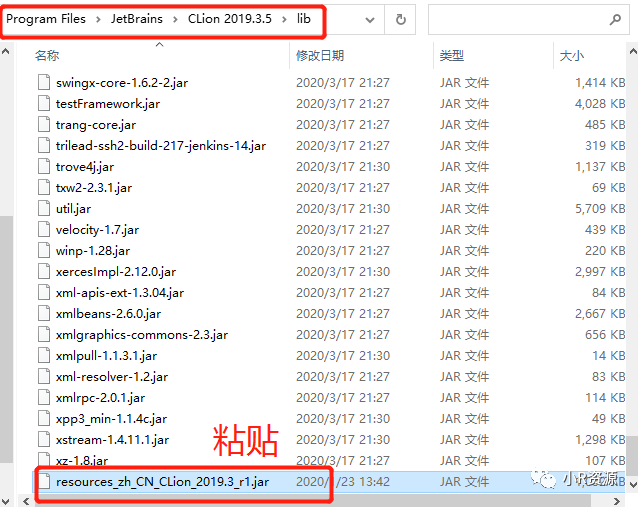
Task: Select the file xmlgraphics-commons-2.3.jar
Action: point(142,335)
